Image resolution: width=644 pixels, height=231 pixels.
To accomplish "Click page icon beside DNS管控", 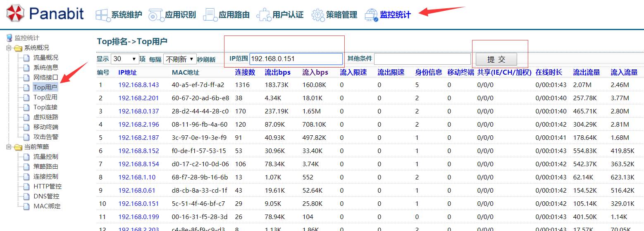I will (x=27, y=196).
